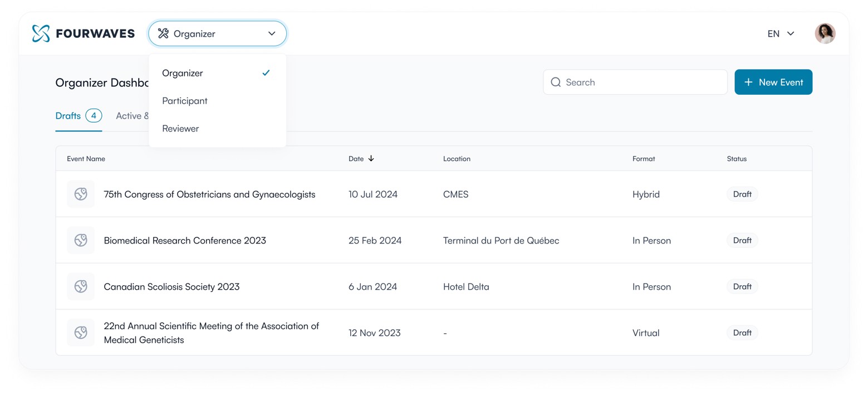Switch to the Drafts tab

pos(68,116)
